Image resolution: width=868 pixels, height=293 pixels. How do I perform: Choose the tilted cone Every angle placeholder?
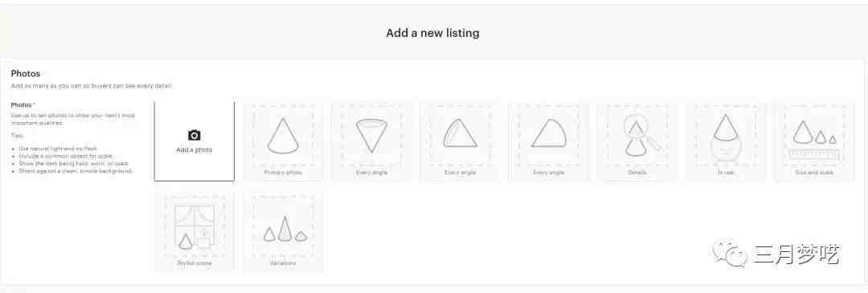coord(460,133)
